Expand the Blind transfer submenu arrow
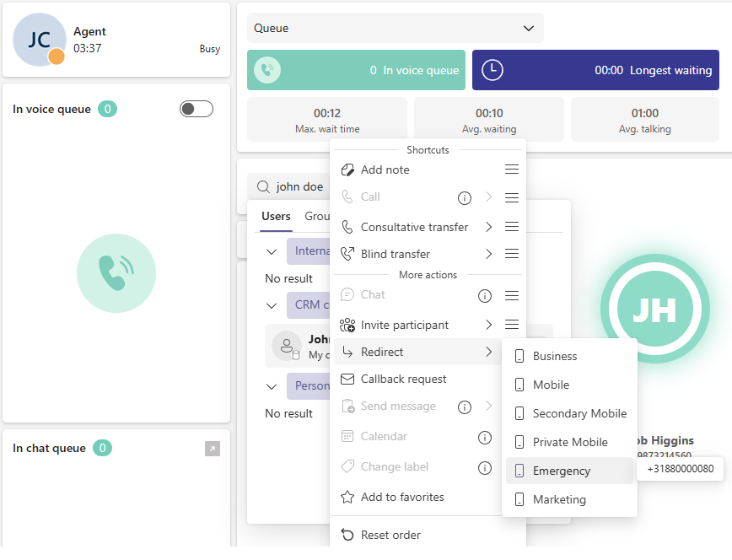The height and width of the screenshot is (560, 732). 488,254
